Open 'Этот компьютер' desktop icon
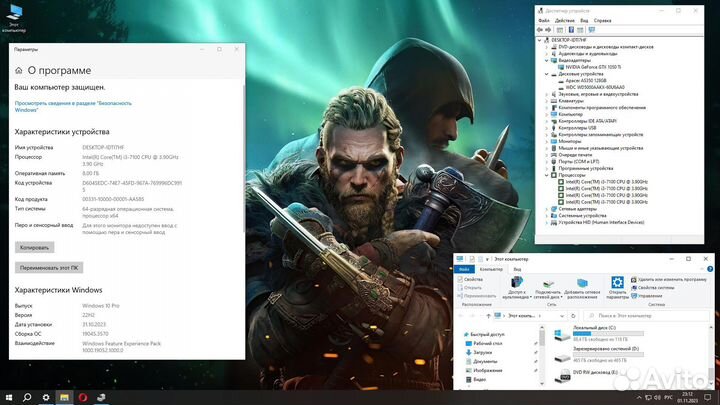 pos(14,17)
